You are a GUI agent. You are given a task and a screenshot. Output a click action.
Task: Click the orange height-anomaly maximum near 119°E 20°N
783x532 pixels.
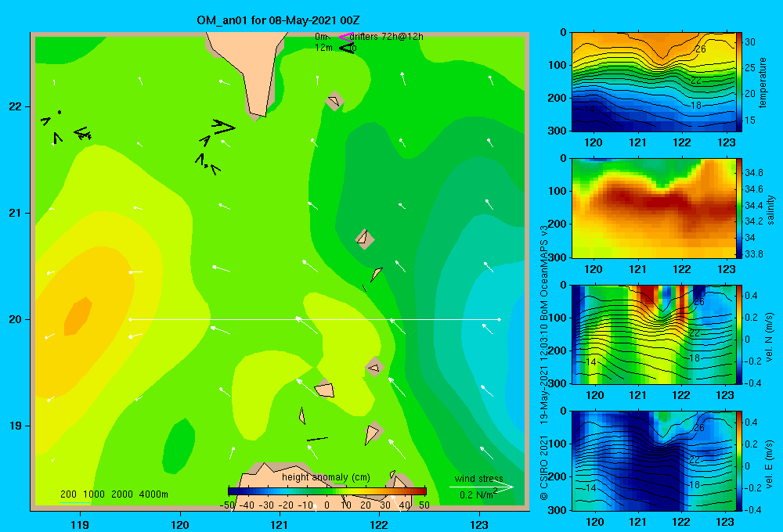coord(78,315)
